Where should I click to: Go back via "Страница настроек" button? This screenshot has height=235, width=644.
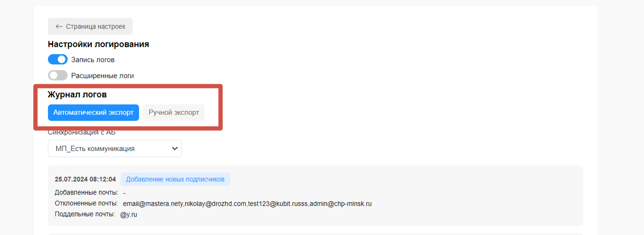pos(90,26)
